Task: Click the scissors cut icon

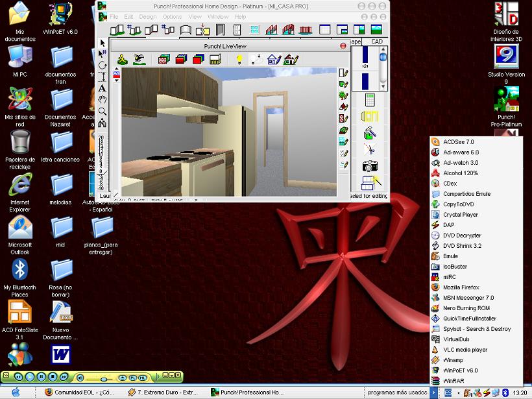Action: (x=370, y=149)
